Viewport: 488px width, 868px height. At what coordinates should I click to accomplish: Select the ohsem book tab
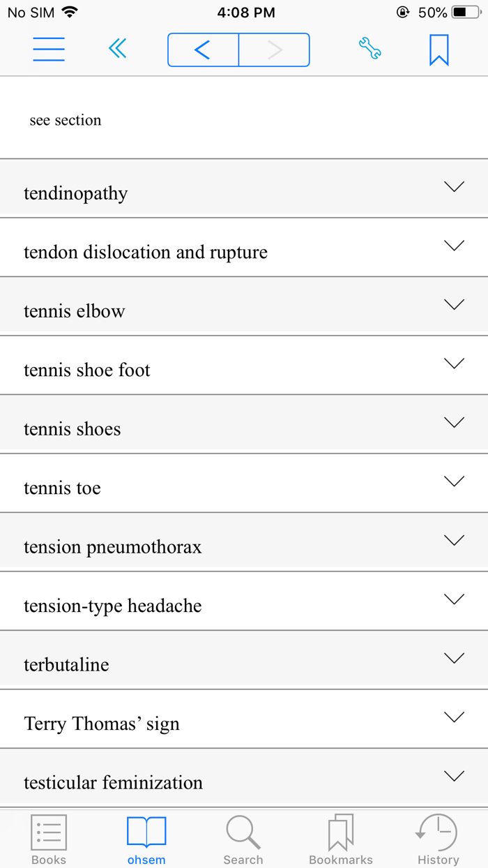coord(146,840)
